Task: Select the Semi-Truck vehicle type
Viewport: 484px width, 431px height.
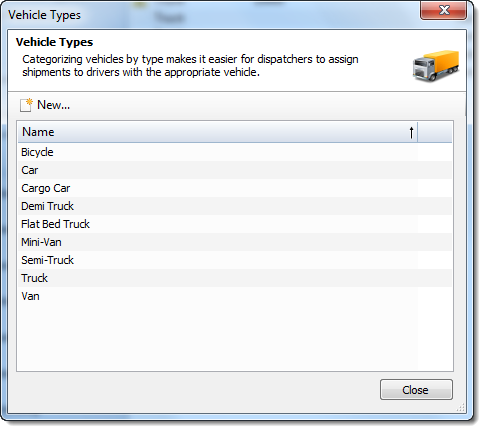Action: pyautogui.click(x=235, y=260)
